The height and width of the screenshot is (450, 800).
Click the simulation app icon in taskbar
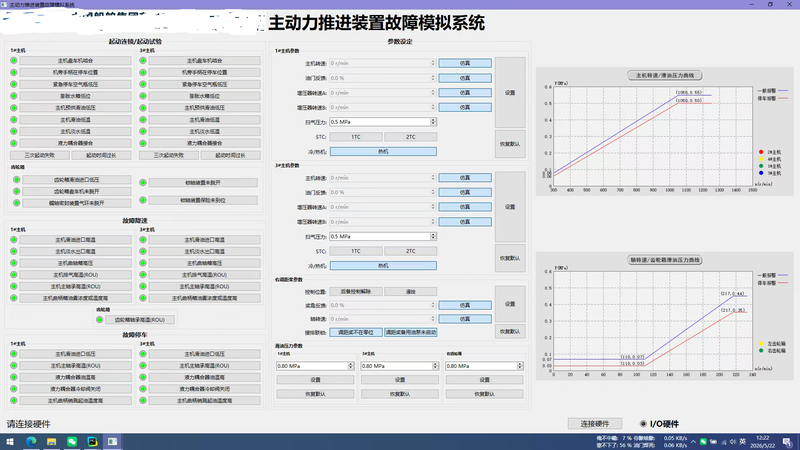[x=112, y=442]
